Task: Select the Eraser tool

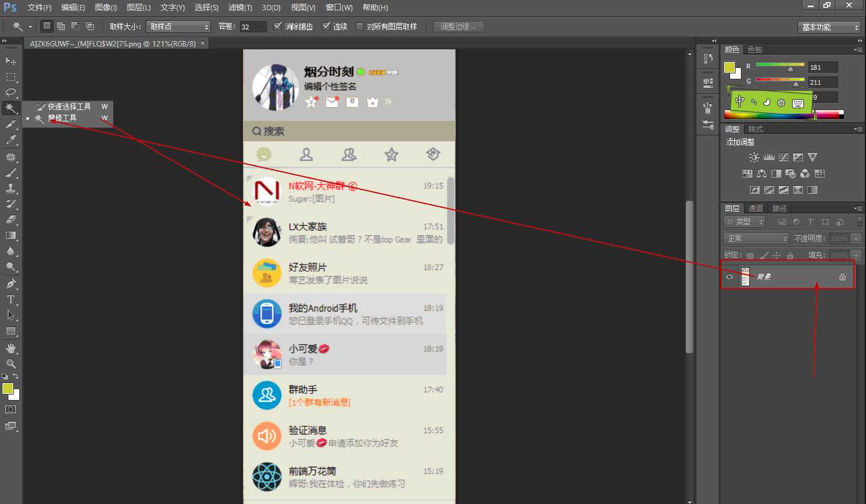Action: pos(11,220)
